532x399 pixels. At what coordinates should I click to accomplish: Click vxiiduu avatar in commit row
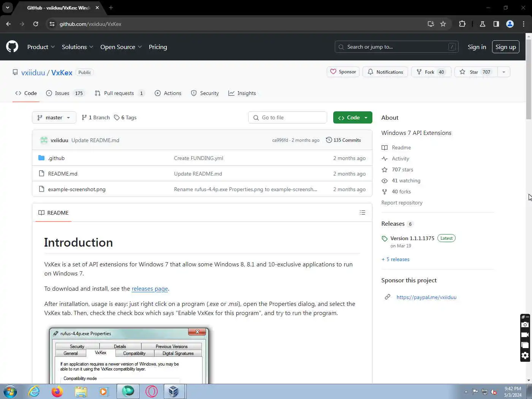[44, 140]
